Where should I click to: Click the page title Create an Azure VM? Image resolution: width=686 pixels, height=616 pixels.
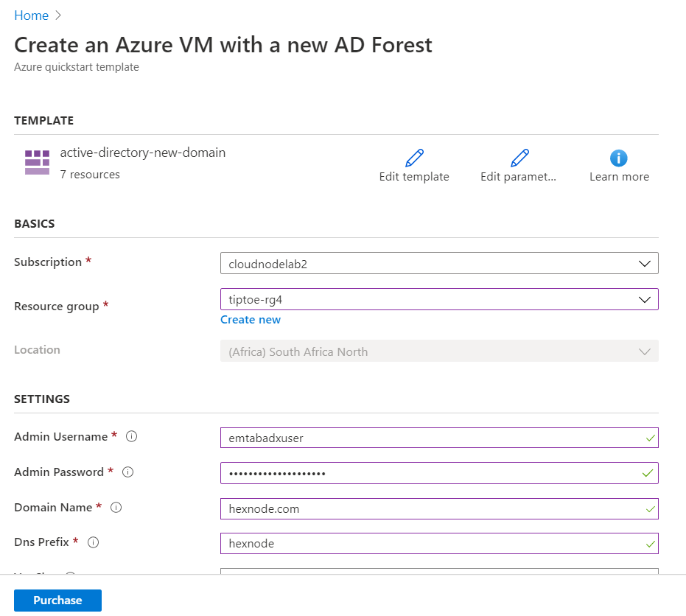point(223,45)
